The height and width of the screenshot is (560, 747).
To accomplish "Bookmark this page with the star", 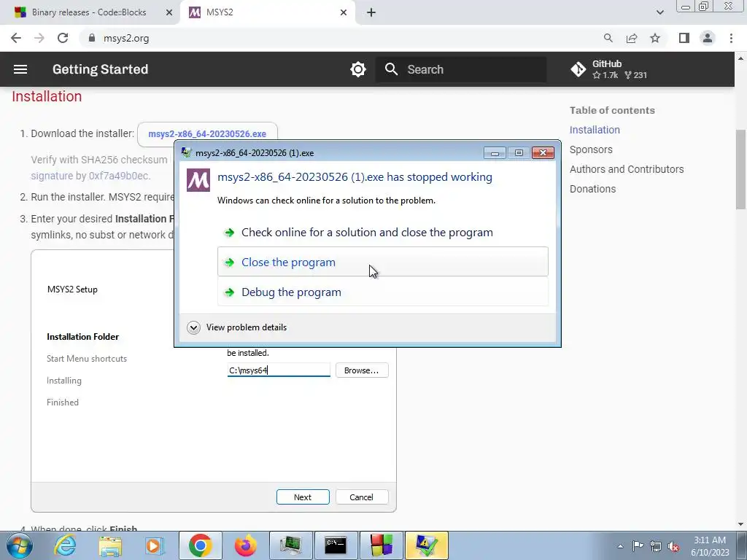I will tap(655, 38).
